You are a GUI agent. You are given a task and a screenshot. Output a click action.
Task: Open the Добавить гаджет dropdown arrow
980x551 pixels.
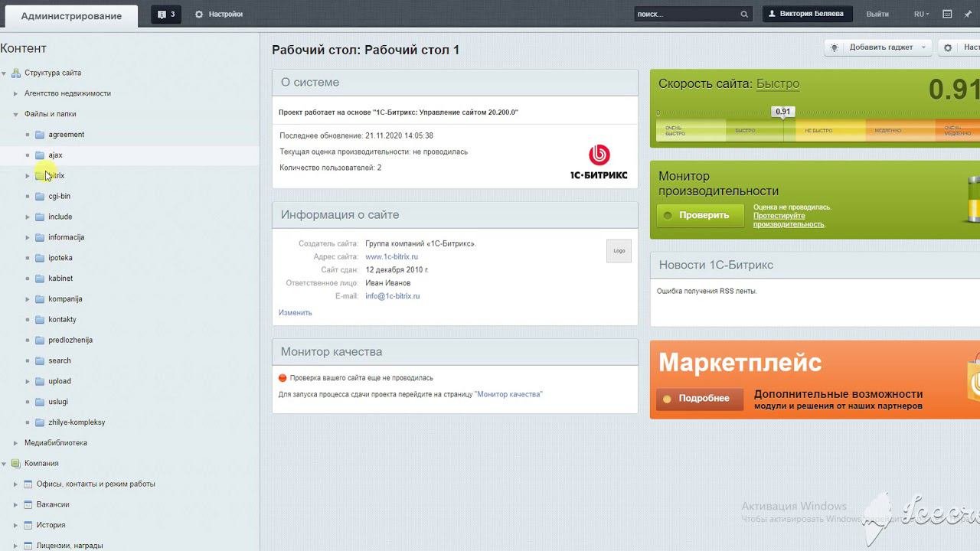pos(924,47)
